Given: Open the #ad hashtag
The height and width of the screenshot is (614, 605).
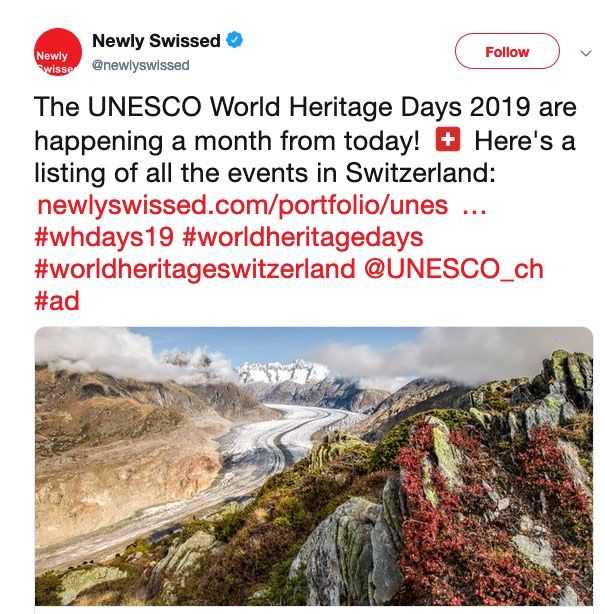Looking at the screenshot, I should tap(57, 301).
